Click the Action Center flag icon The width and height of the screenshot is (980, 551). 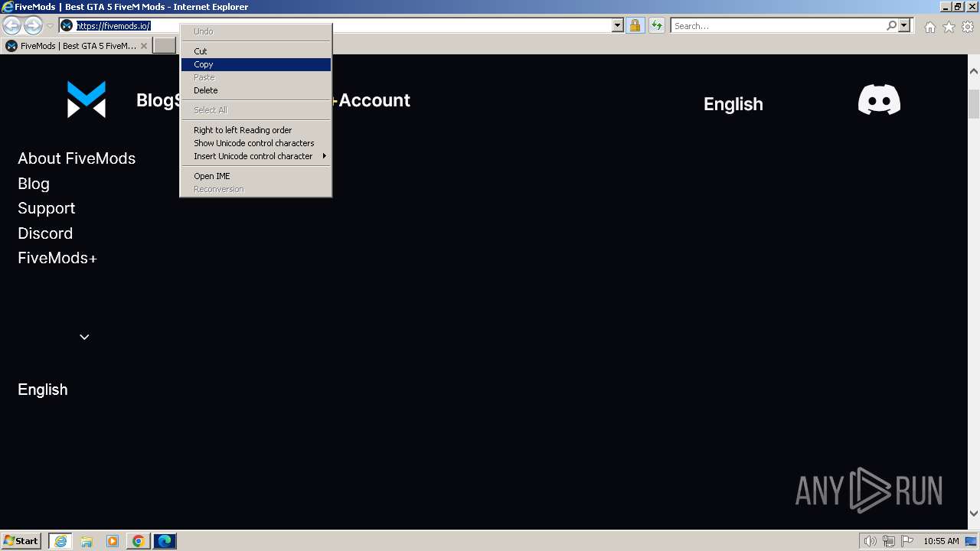907,541
